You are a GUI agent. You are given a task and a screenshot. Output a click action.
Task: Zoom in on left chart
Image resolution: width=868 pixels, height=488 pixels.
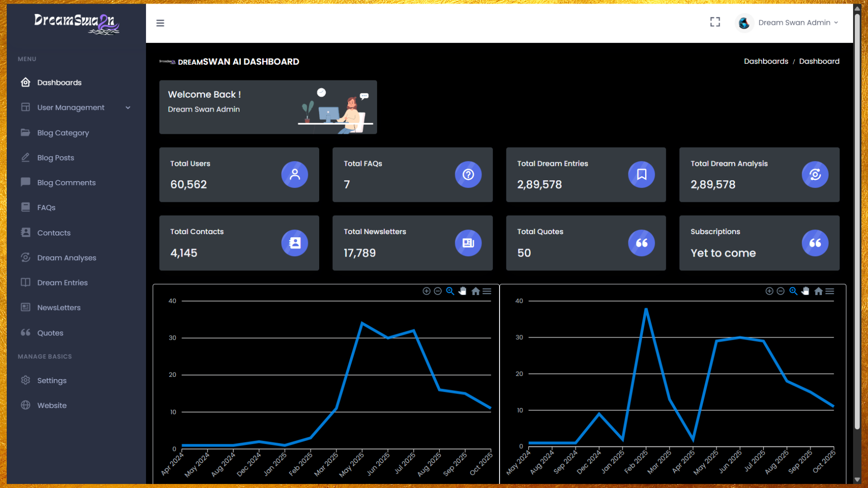click(x=426, y=291)
